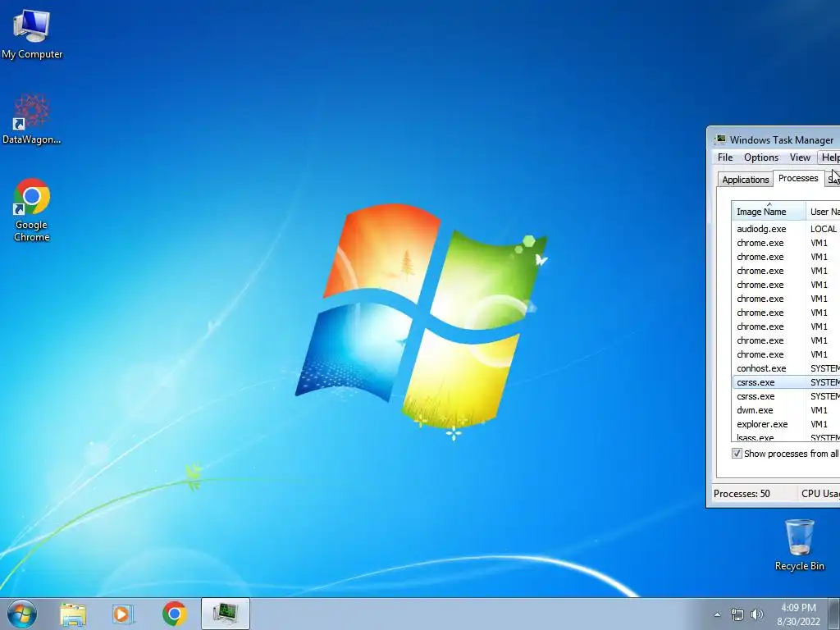The height and width of the screenshot is (630, 840).
Task: Switch to the Applications tab
Action: (x=745, y=180)
